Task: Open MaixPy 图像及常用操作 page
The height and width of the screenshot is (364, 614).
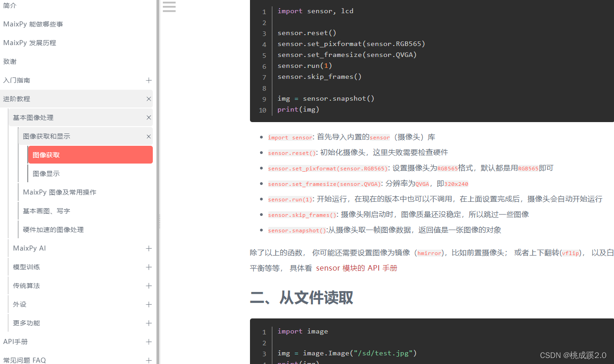Action: tap(60, 192)
